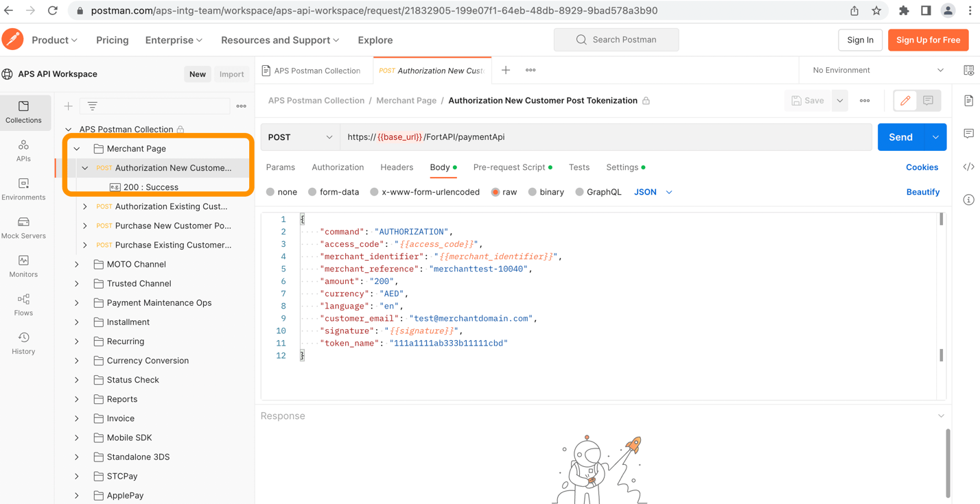Viewport: 980px width, 504px height.
Task: Click the Search Postman field
Action: (x=616, y=40)
